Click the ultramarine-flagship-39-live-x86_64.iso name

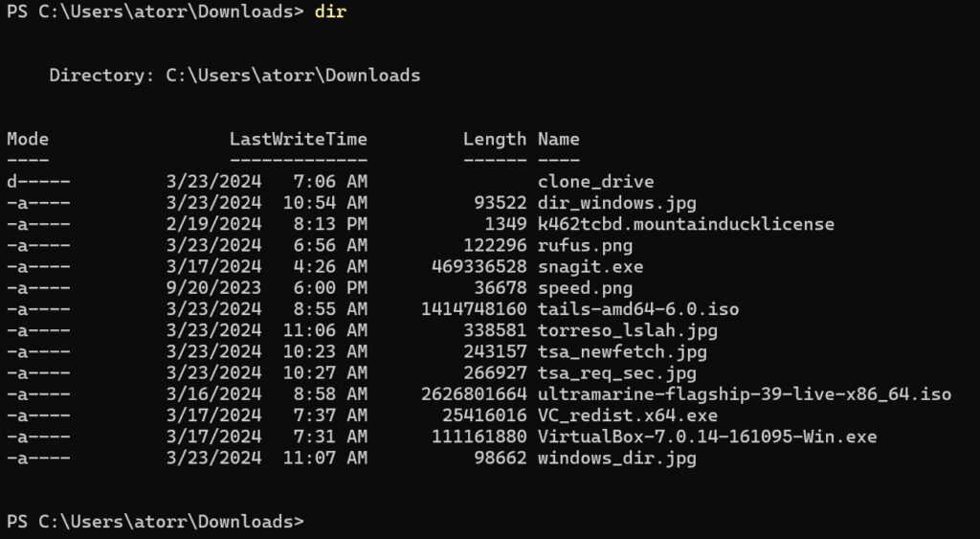744,394
